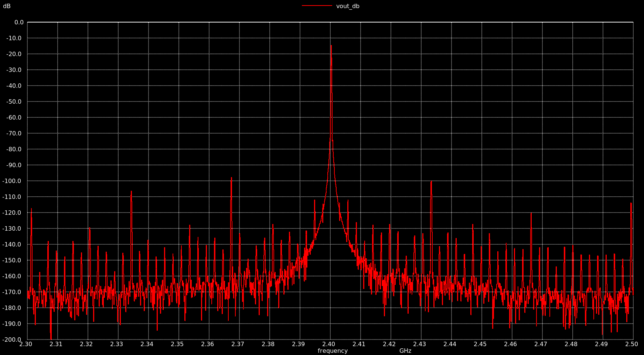Click the 2.38 x-axis tick label
The image size is (644, 355).
(268, 344)
